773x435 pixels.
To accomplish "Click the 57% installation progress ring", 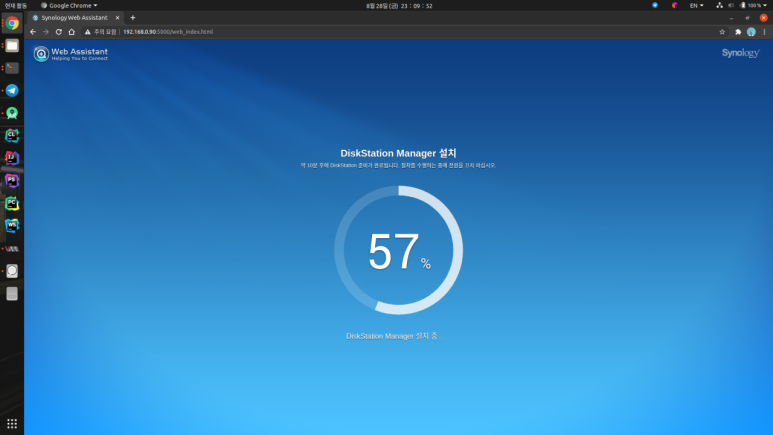I will [x=398, y=250].
